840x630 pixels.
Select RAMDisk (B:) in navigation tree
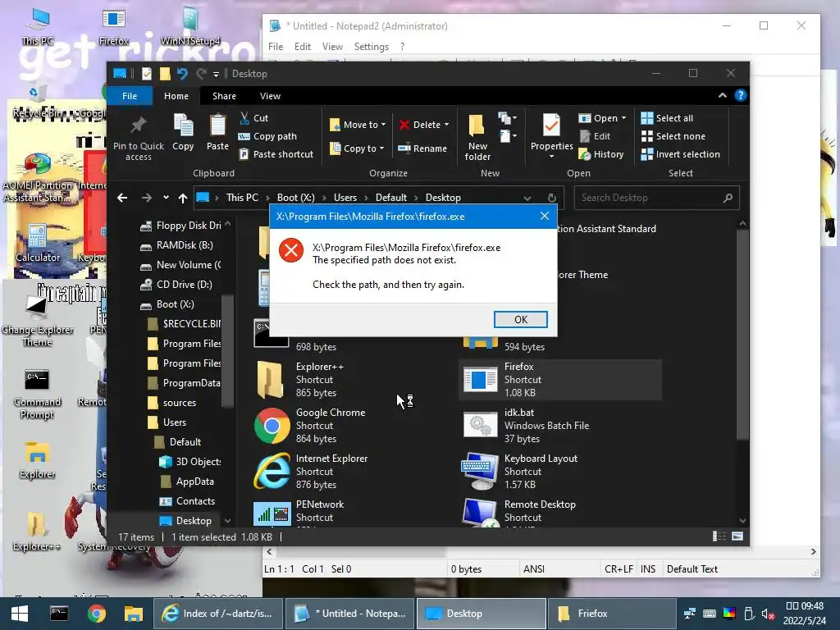(x=184, y=245)
